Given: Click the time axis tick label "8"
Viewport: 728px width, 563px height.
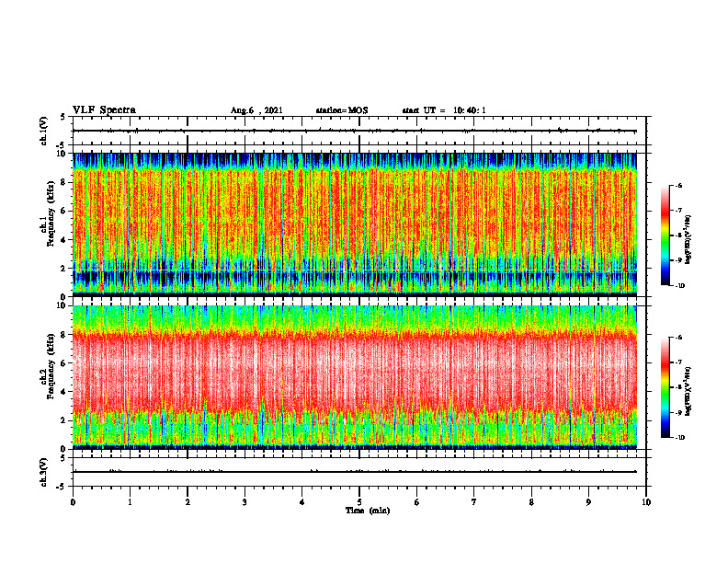Looking at the screenshot, I should click(531, 502).
